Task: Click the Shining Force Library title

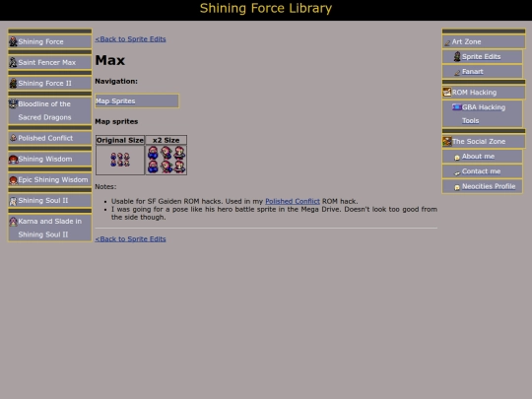Action: coord(266,8)
